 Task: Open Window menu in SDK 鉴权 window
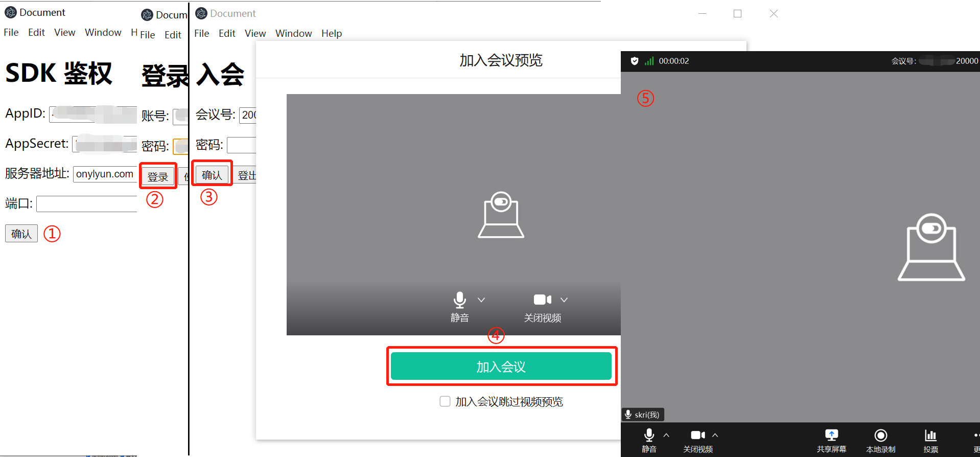click(103, 32)
